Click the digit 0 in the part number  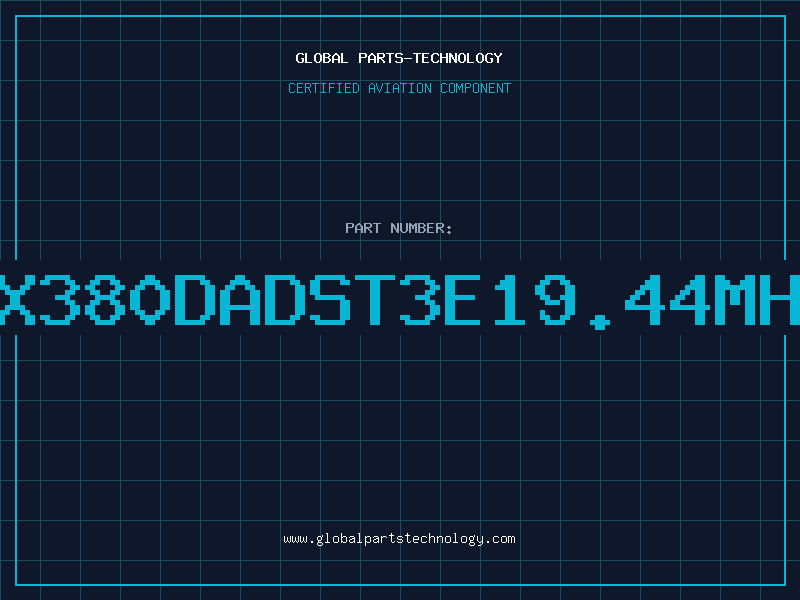coord(150,299)
